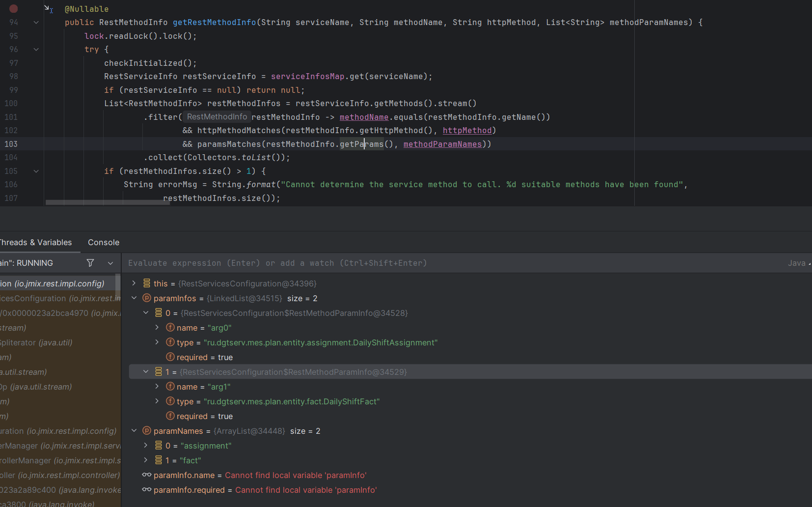Select the rollerManager (io.jmix.rest.impl.s stack frame
Image resolution: width=812 pixels, height=507 pixels.
(60, 460)
